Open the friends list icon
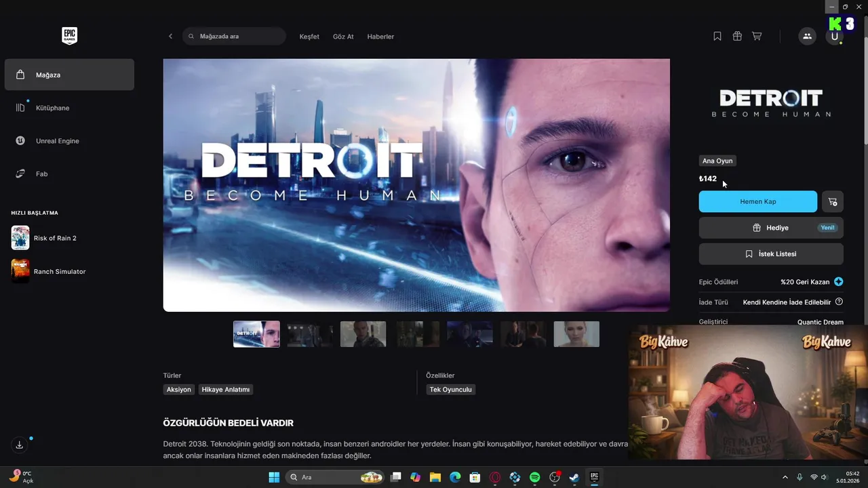This screenshot has width=868, height=488. click(x=807, y=36)
